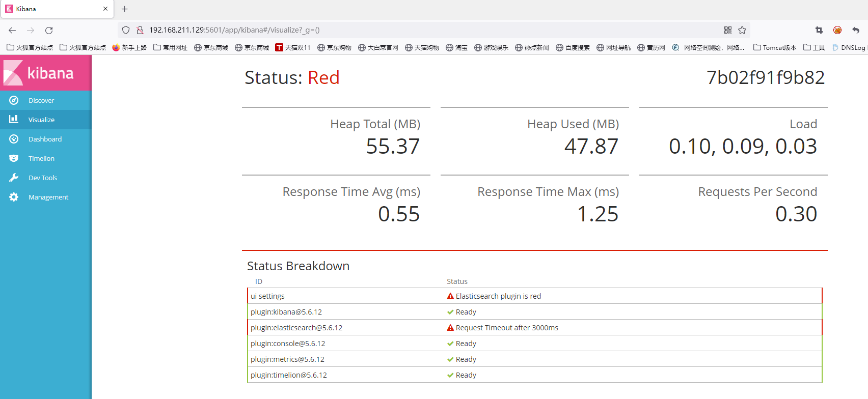The height and width of the screenshot is (399, 868).
Task: Click the undo arrow toolbar icon
Action: point(856,30)
